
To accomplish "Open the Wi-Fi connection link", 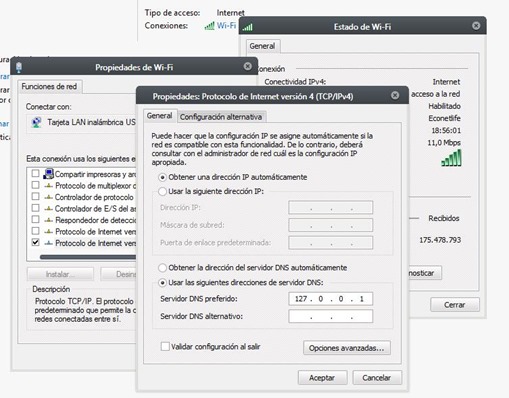I will [x=226, y=26].
